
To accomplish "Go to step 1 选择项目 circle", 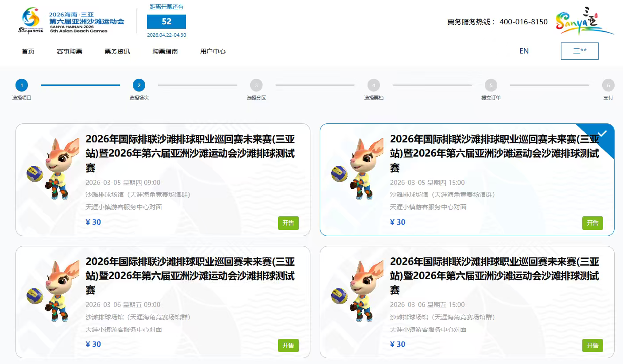I will (x=21, y=85).
